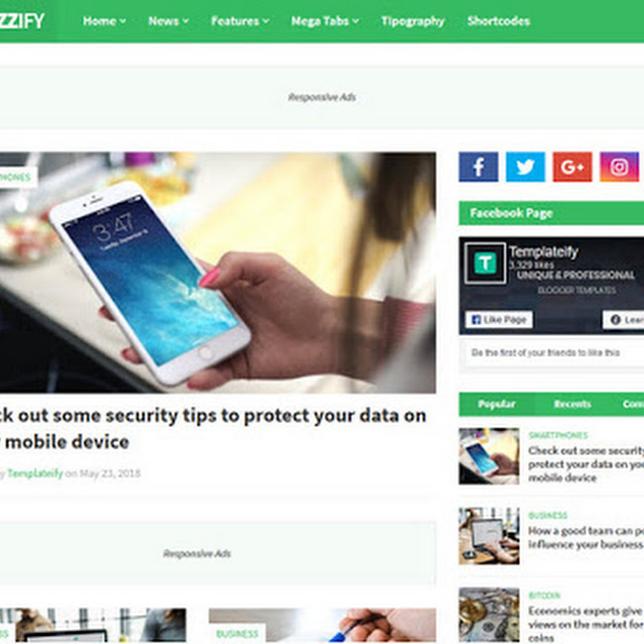The image size is (644, 644).
Task: Open the Google Plus social icon
Action: click(572, 166)
